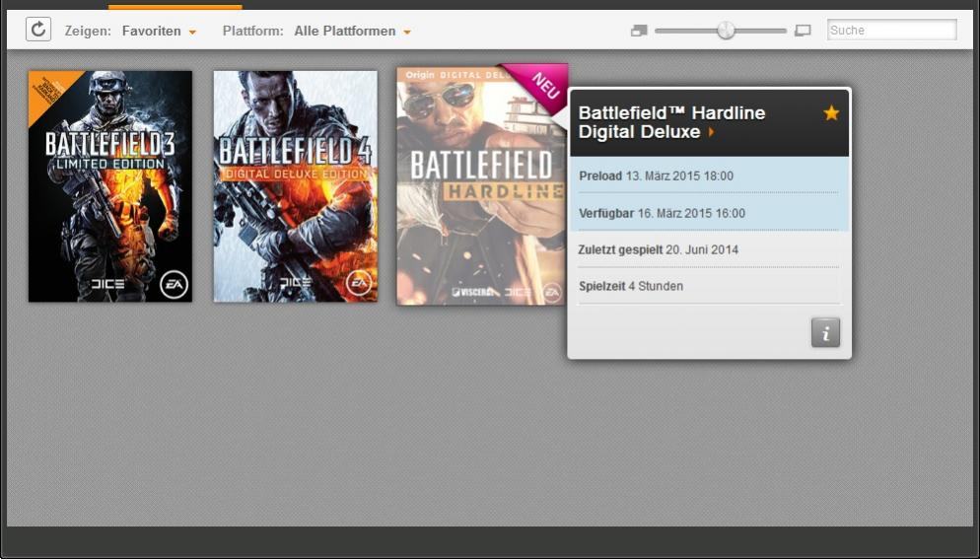Open the Zeigen Favoriten filter dropdown
The image size is (980, 560).
point(159,32)
